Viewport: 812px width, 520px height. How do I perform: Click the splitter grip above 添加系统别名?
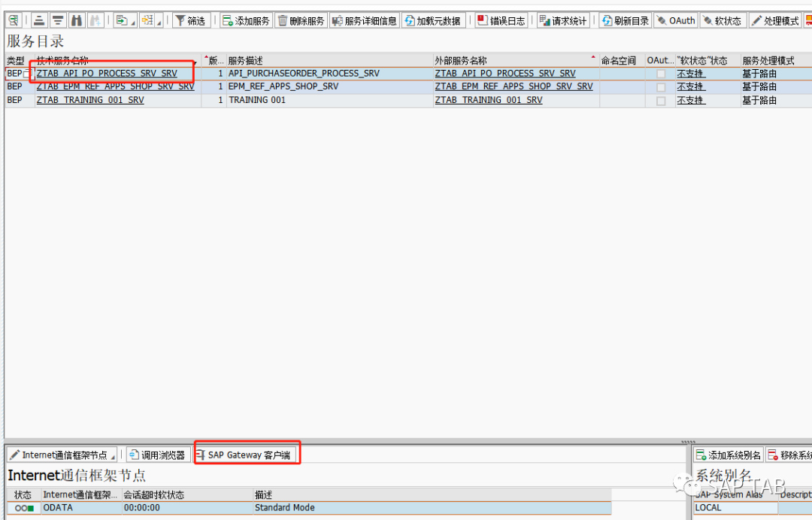tap(688, 442)
